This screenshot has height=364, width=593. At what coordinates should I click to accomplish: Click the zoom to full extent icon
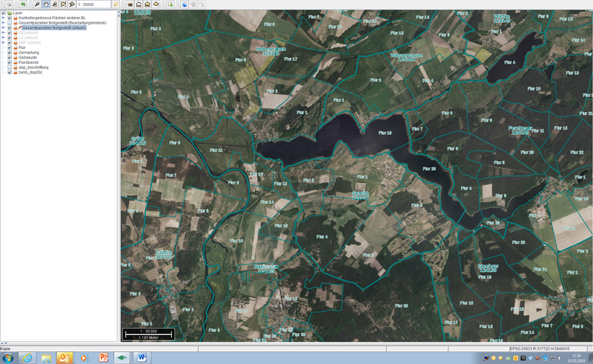click(x=63, y=4)
